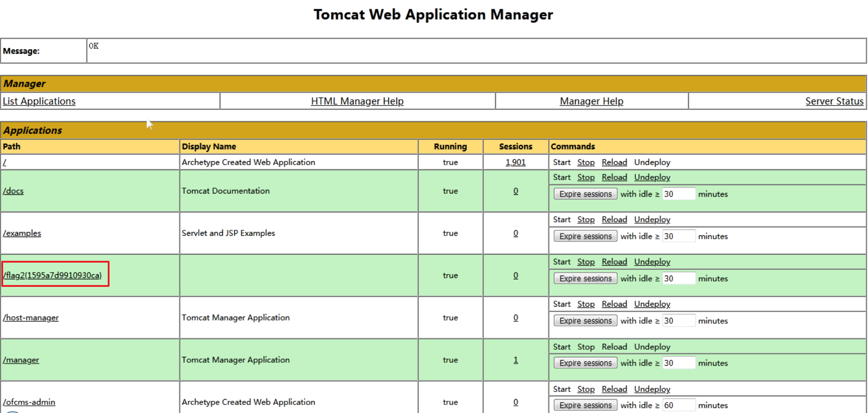This screenshot has height=413, width=868.
Task: Undeploy the /docs application
Action: [652, 177]
